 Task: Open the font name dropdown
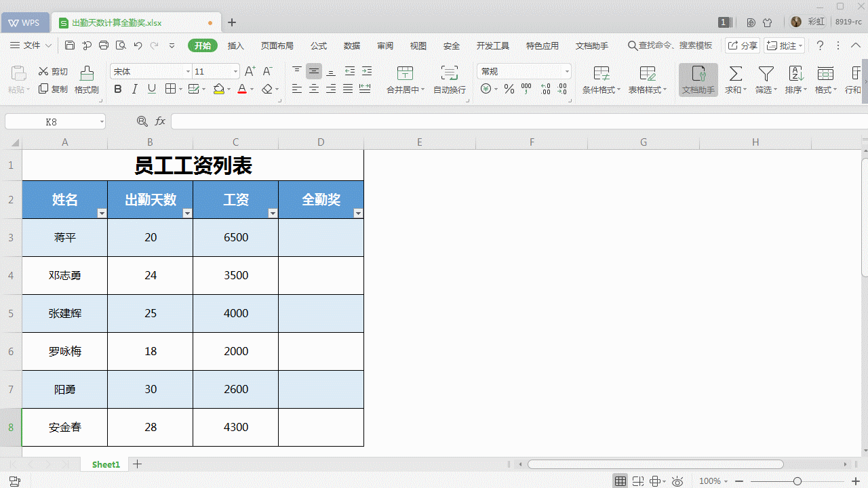[188, 70]
